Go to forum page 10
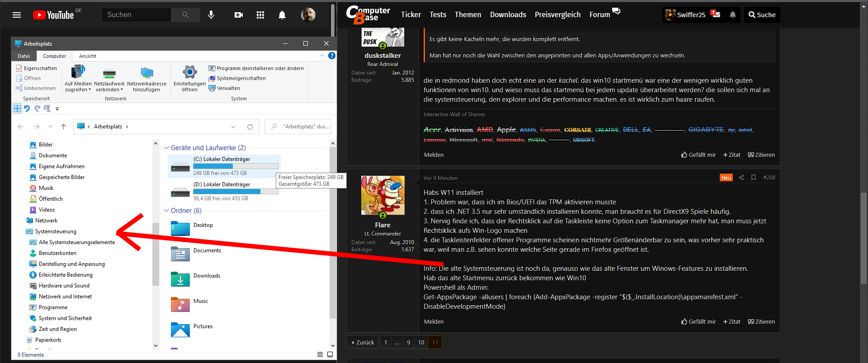Viewport: 868px width, 363px height. pyautogui.click(x=421, y=342)
